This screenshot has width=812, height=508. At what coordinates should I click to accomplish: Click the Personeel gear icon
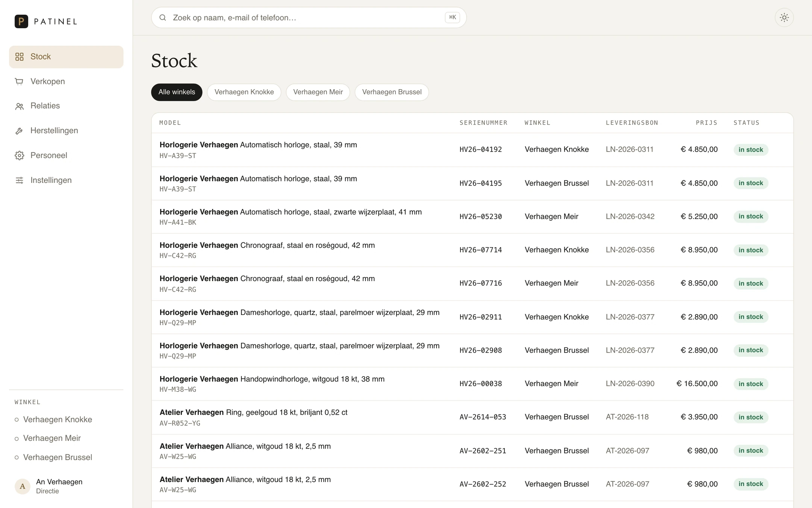click(19, 155)
